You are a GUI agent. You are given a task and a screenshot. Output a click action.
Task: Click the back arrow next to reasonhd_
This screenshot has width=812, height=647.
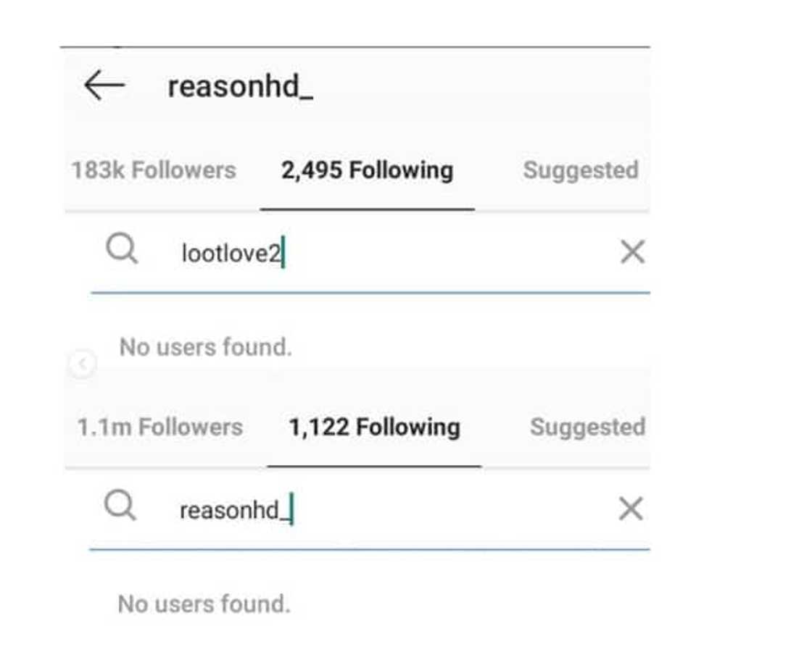click(104, 85)
